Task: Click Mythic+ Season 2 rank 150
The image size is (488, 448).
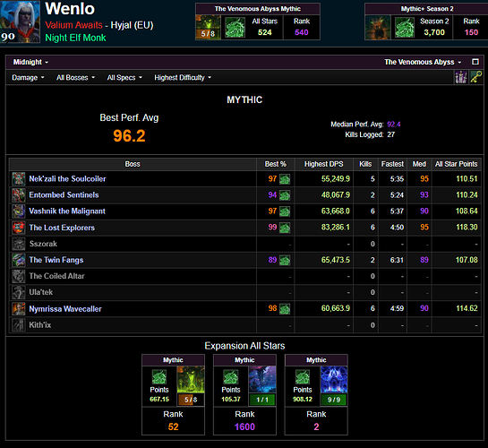Action: [471, 32]
